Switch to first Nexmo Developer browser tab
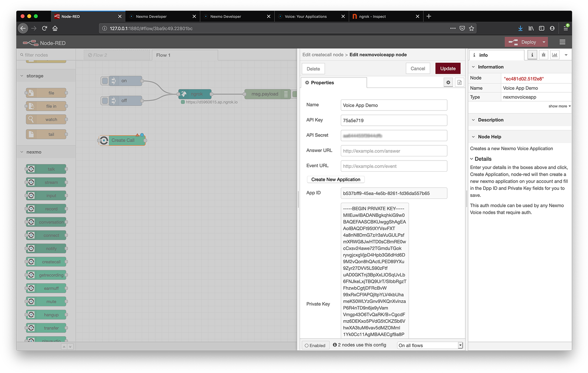 [x=163, y=16]
